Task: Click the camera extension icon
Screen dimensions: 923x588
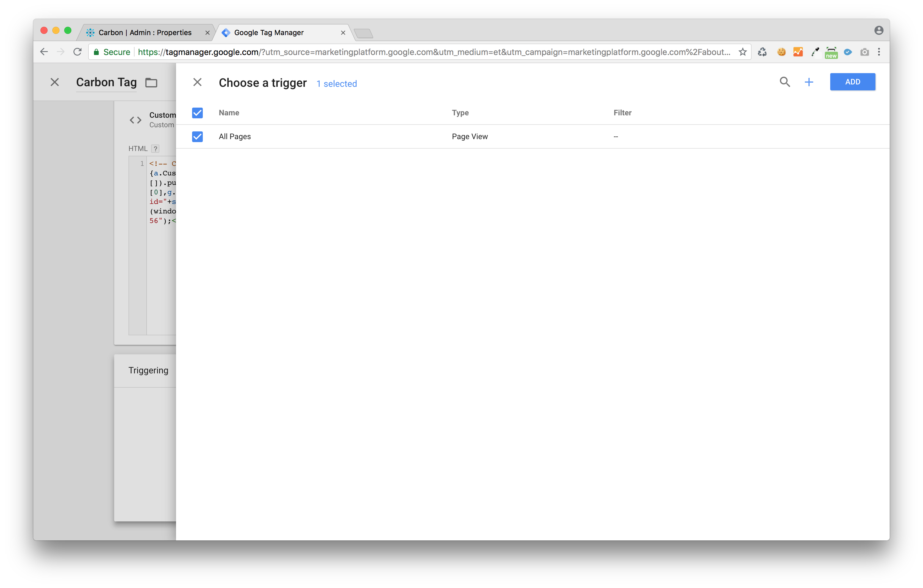Action: (864, 52)
